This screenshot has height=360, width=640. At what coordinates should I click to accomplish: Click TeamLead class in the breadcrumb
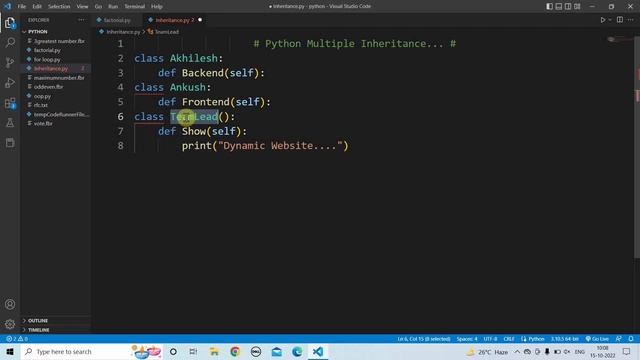167,32
